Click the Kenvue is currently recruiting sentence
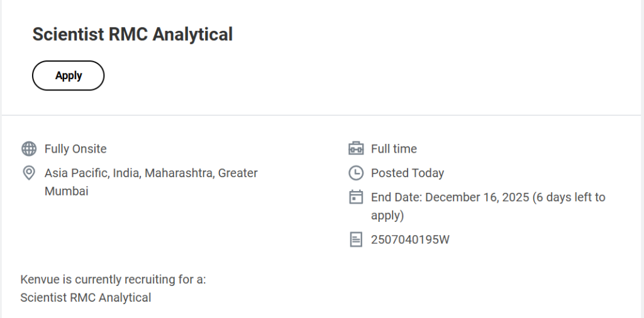 coord(113,279)
